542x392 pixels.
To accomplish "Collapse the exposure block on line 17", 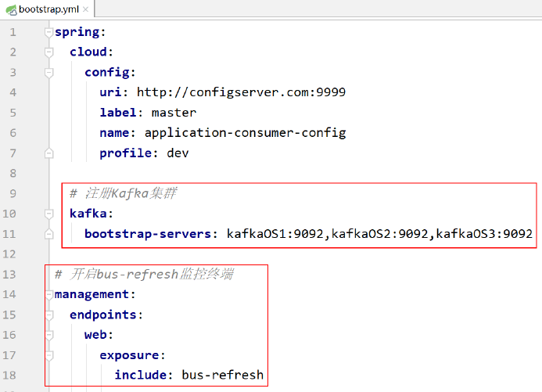I will [48, 355].
